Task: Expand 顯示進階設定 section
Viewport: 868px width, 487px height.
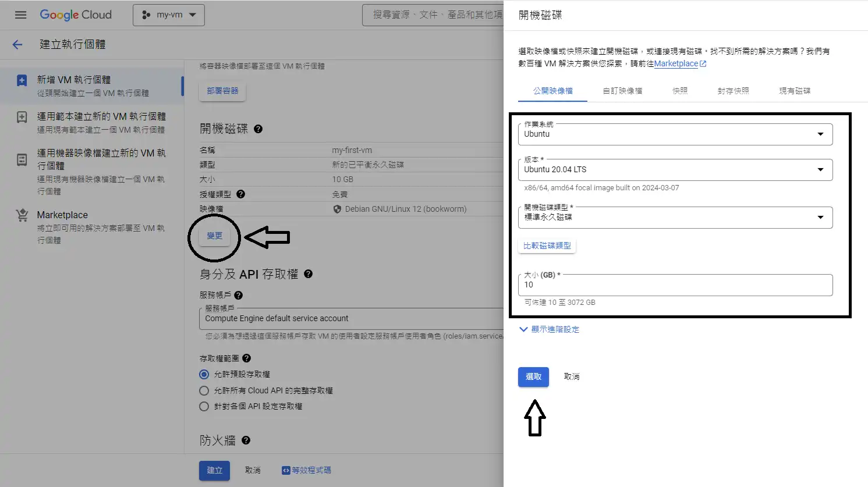Action: click(549, 329)
